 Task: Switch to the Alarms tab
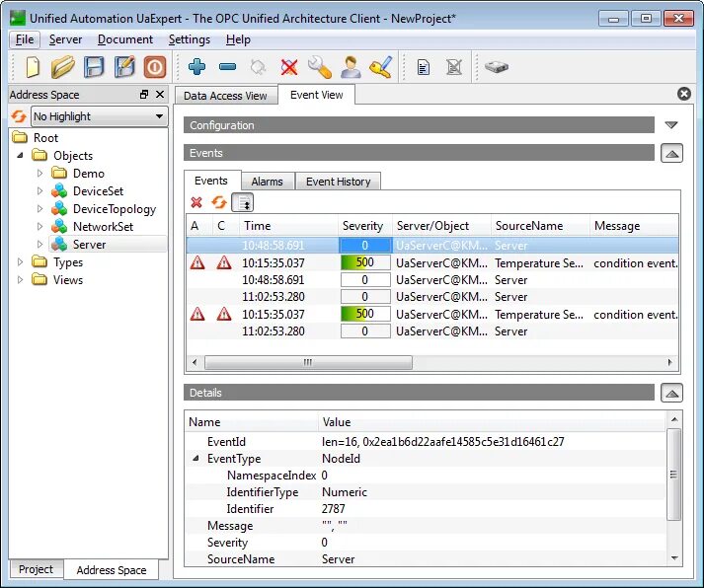pos(268,182)
